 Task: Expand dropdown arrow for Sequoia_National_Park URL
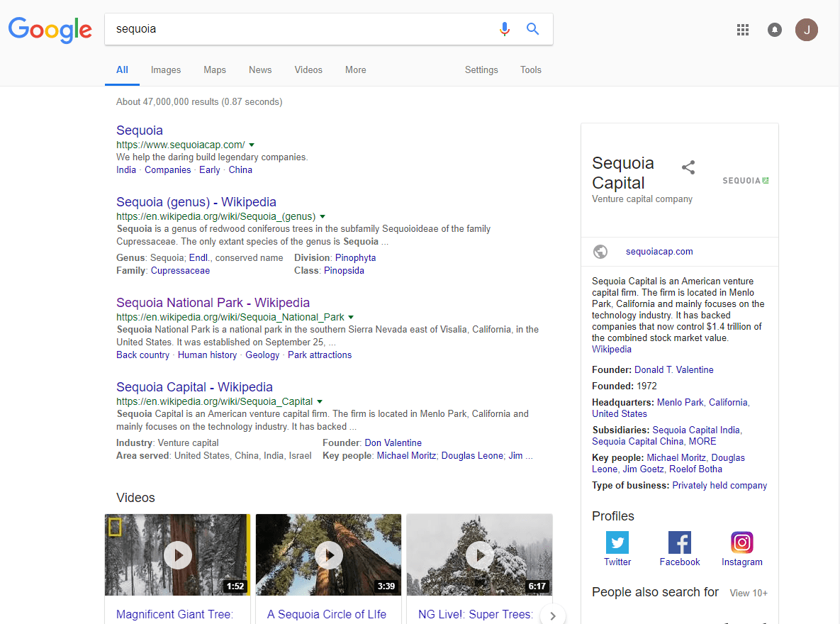(x=351, y=318)
